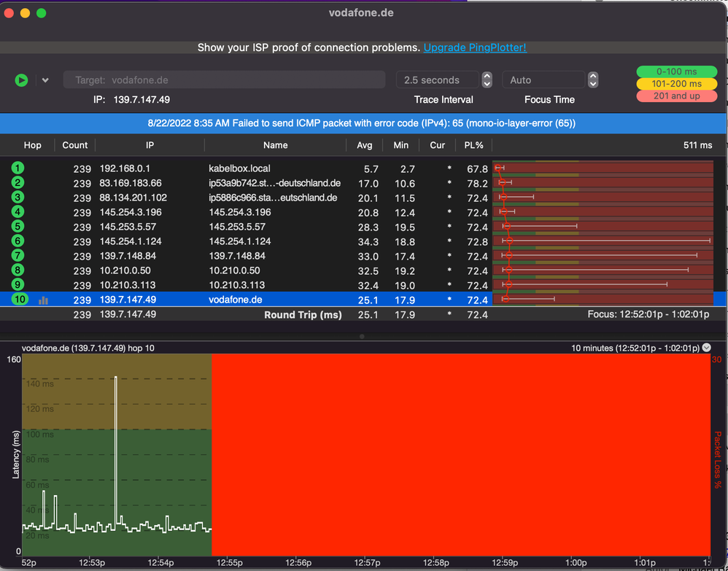Click the 12:55p timeline marker
Screen dimensions: 728x571
(x=229, y=563)
